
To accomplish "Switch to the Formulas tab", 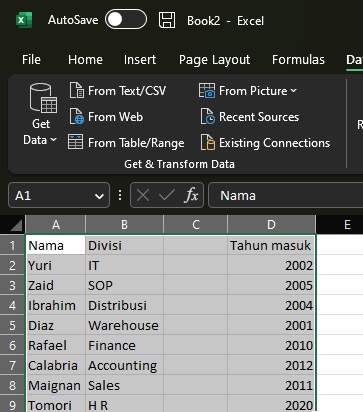I will [x=298, y=60].
